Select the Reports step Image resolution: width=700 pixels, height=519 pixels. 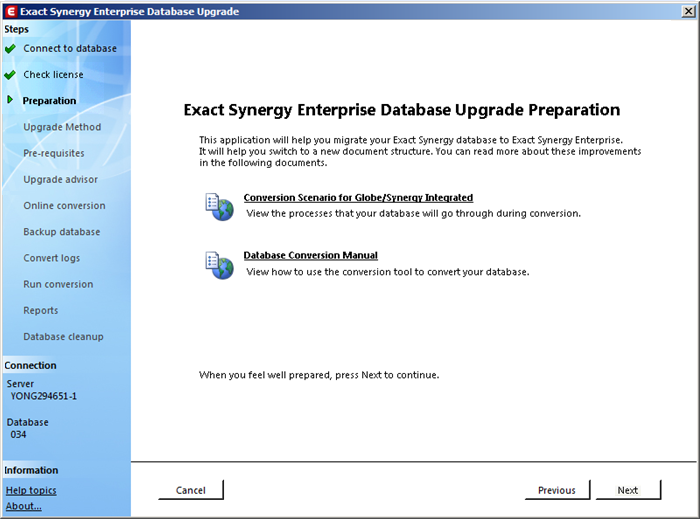tap(41, 311)
